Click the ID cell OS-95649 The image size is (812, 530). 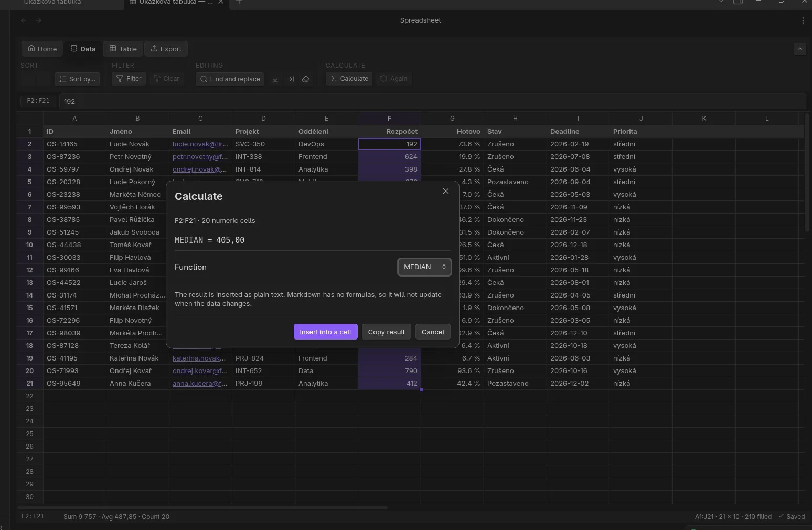[x=74, y=384]
